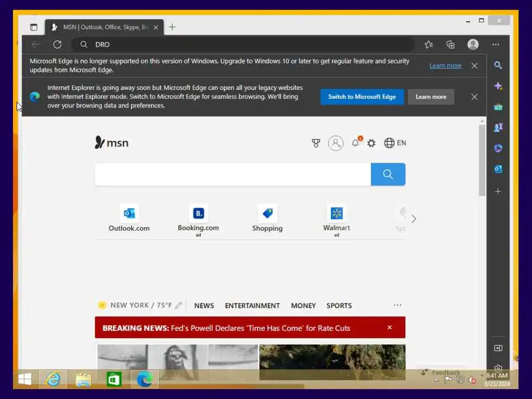The height and width of the screenshot is (399, 532).
Task: Click the muted volume tray icon
Action: (472, 380)
